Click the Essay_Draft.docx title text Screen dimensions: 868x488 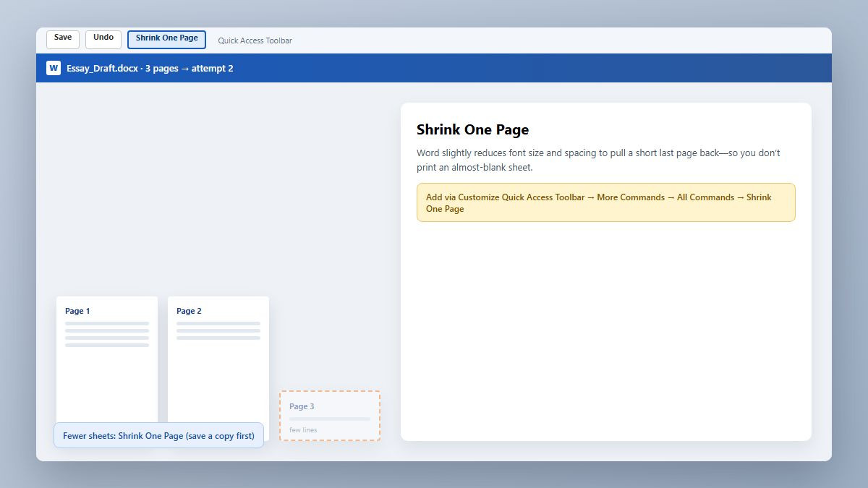(150, 69)
